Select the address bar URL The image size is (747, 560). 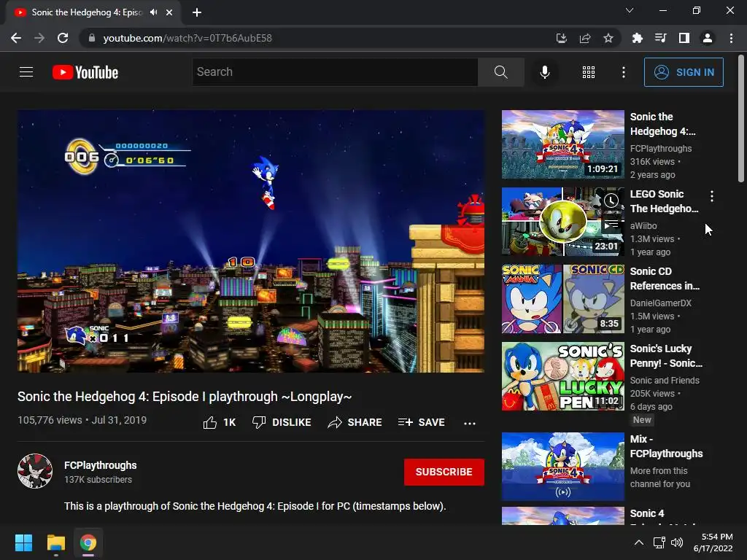[187, 38]
